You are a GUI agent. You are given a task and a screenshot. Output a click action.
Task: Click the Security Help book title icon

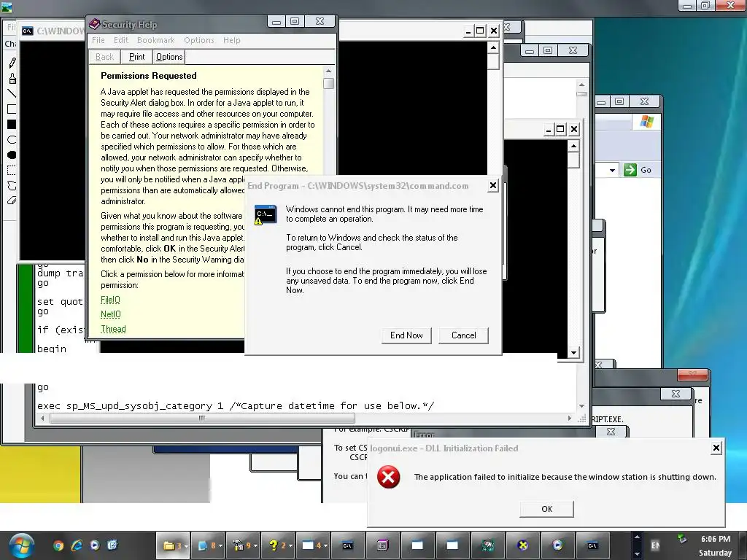[94, 24]
